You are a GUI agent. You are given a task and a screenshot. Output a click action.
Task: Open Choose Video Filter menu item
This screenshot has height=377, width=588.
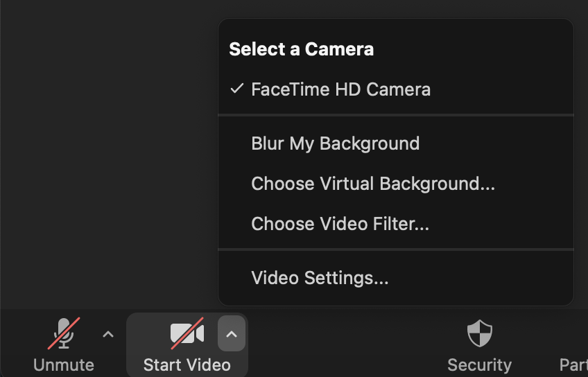(340, 224)
